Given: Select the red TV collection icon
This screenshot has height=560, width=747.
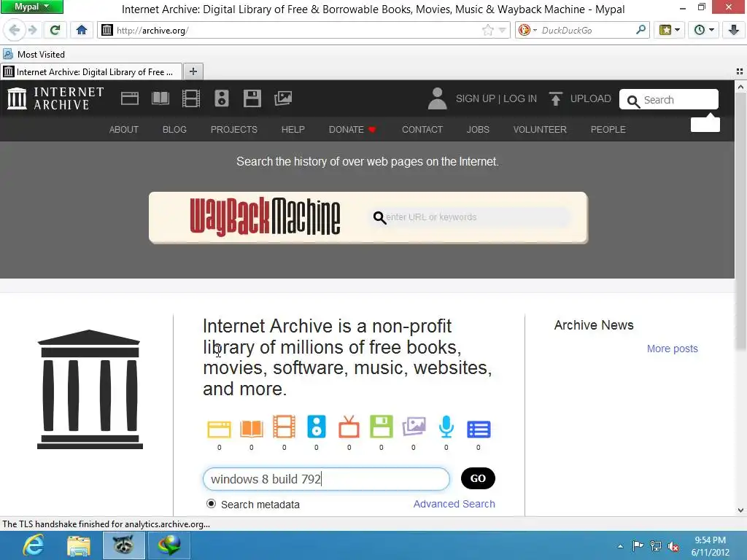Looking at the screenshot, I should pyautogui.click(x=349, y=427).
